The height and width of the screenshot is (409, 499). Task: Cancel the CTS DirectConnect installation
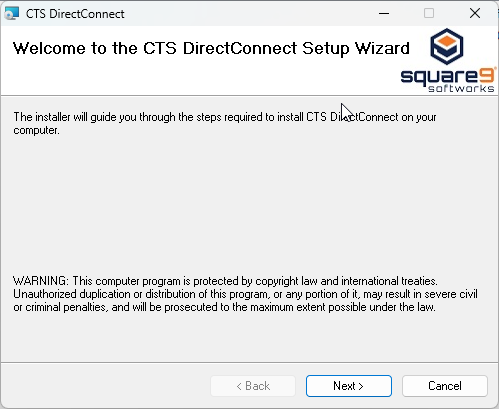point(445,386)
